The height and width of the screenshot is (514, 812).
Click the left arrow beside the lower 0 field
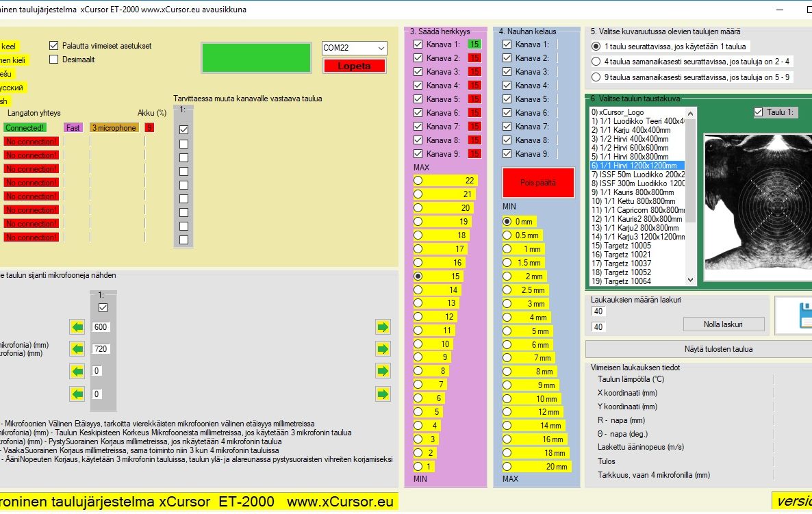pyautogui.click(x=77, y=394)
